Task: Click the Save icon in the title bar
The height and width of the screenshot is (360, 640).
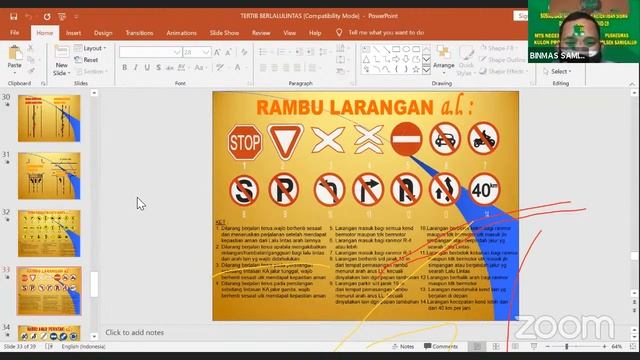Action: pyautogui.click(x=13, y=16)
